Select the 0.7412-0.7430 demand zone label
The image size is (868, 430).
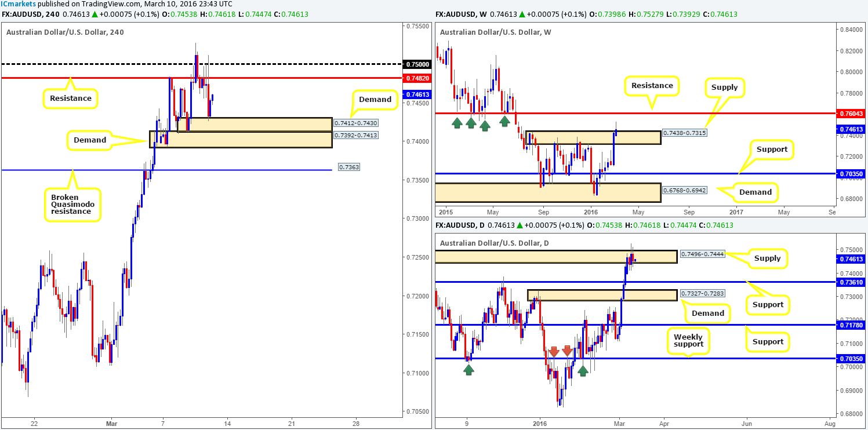(356, 123)
